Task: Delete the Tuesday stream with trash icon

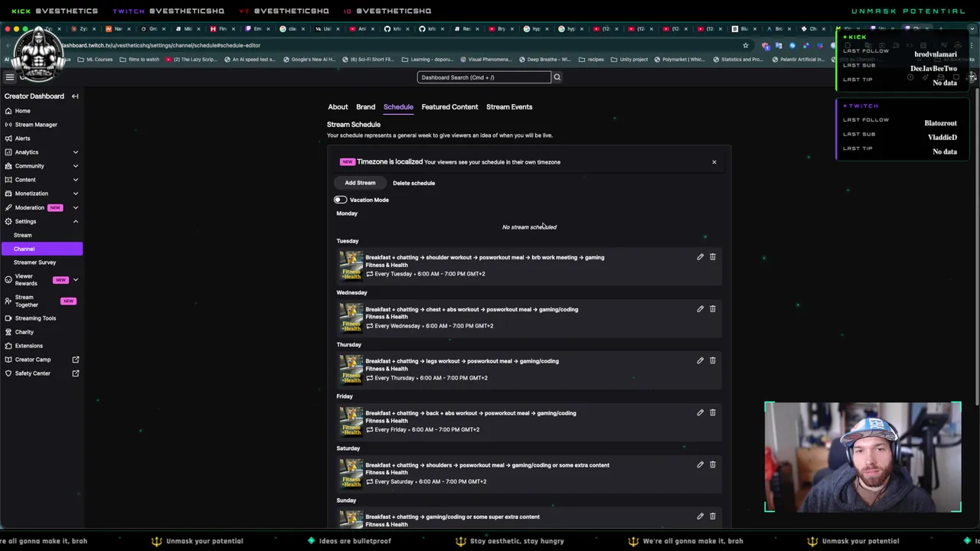Action: (712, 257)
